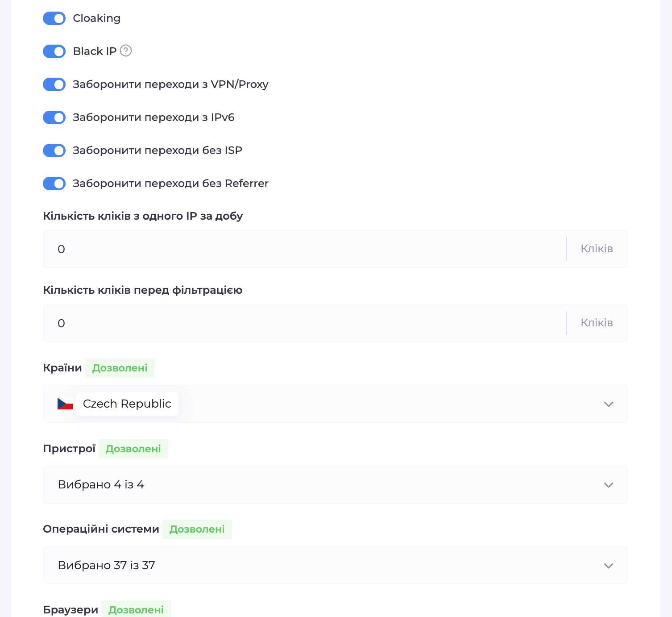This screenshot has height=617, width=672.
Task: Click the Black IP help question-mark icon
Action: pos(126,51)
